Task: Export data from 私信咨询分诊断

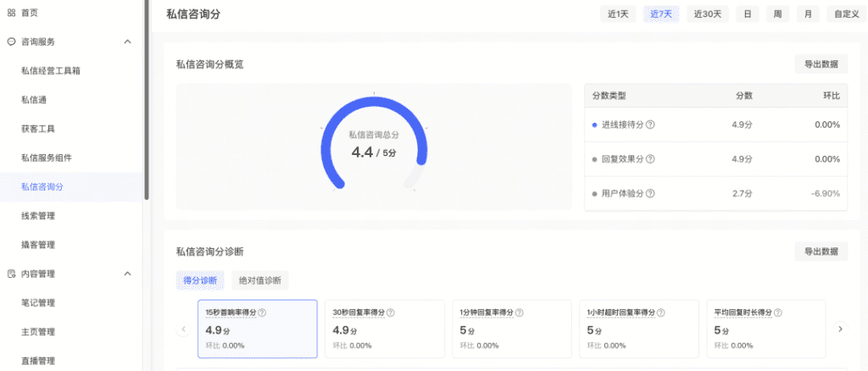Action: (821, 251)
